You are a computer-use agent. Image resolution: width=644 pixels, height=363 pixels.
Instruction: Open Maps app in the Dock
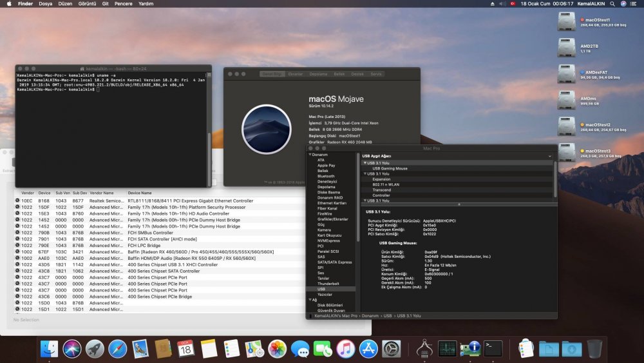point(254,349)
